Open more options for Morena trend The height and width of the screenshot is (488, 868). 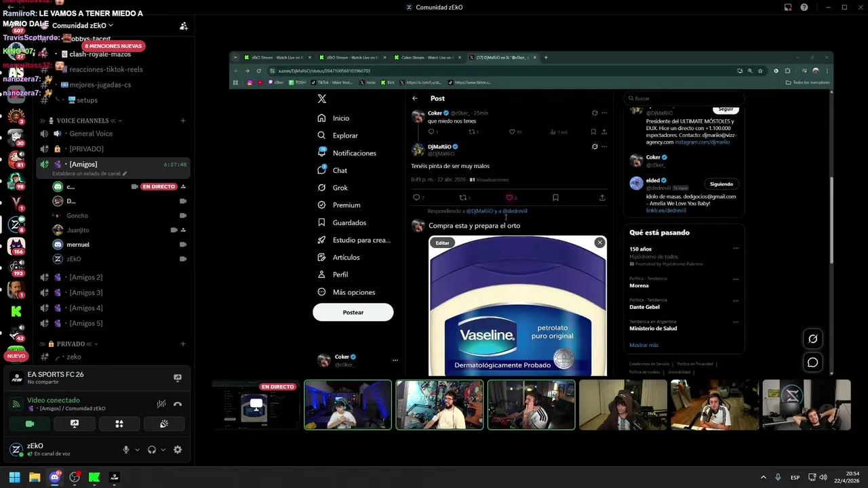click(x=736, y=279)
